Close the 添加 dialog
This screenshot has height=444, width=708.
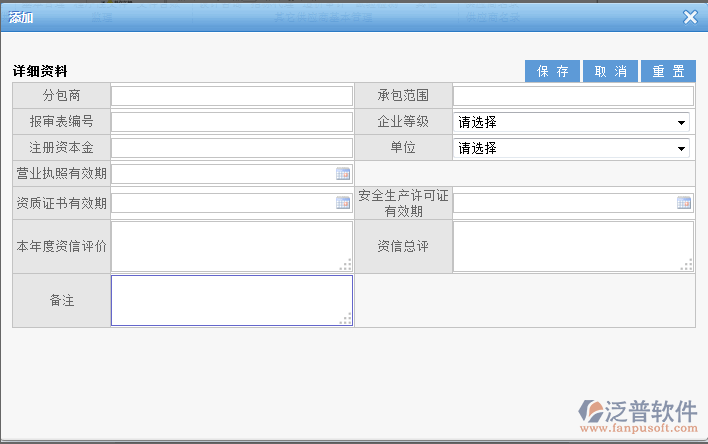[690, 17]
